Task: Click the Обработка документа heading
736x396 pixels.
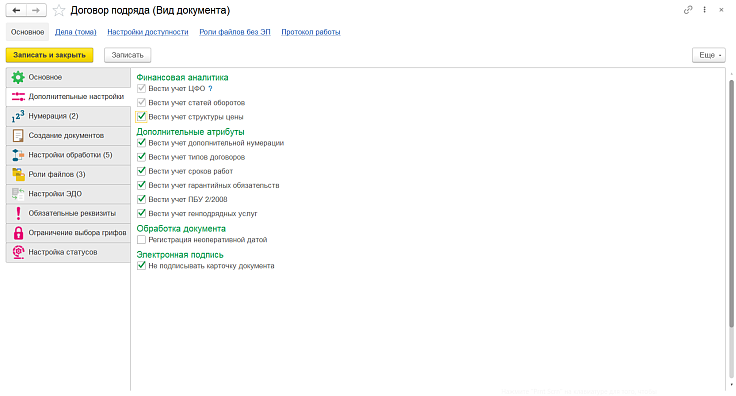Action: click(x=181, y=228)
